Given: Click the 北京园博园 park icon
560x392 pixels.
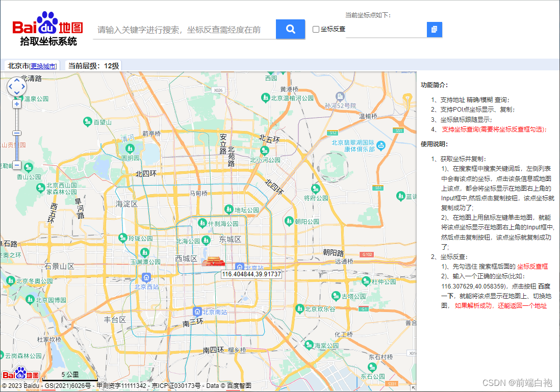Looking at the screenshot, I should (30, 299).
